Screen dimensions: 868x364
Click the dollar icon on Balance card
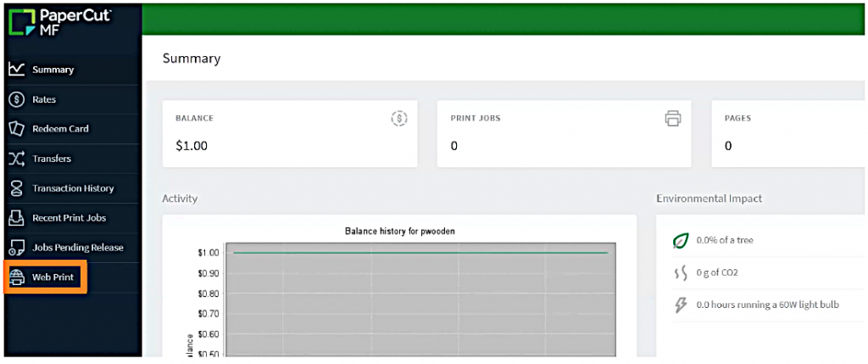399,119
